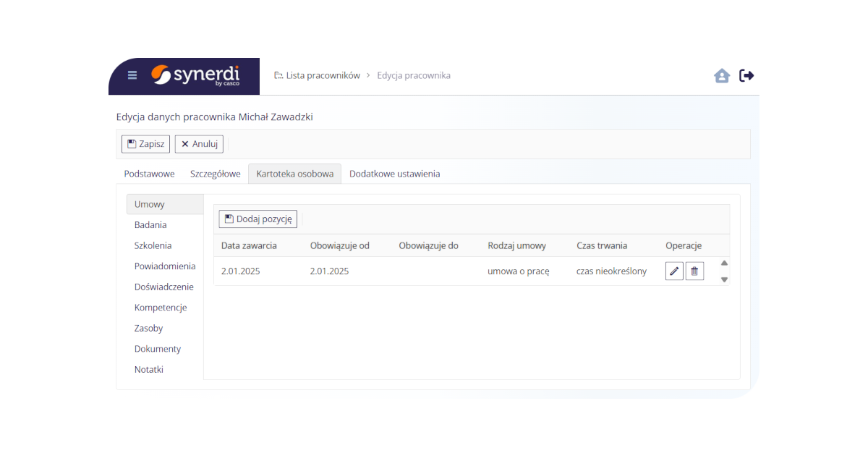This screenshot has width=868, height=456.
Task: Open the Szkolenia section
Action: [x=165, y=245]
